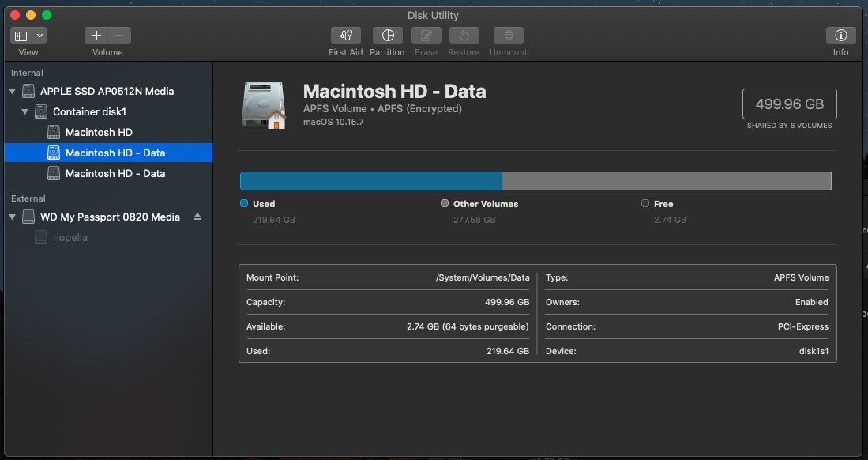Click the Partition toolbar icon

click(x=387, y=36)
